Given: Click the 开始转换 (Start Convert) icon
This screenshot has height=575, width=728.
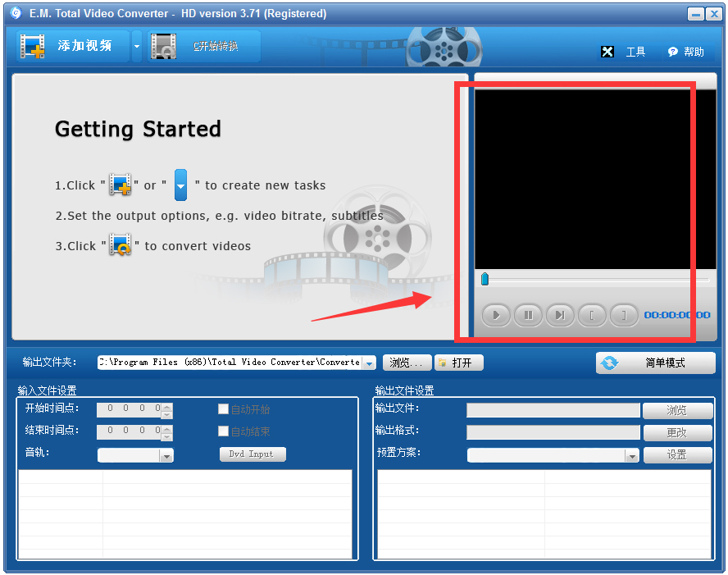Looking at the screenshot, I should tap(163, 46).
